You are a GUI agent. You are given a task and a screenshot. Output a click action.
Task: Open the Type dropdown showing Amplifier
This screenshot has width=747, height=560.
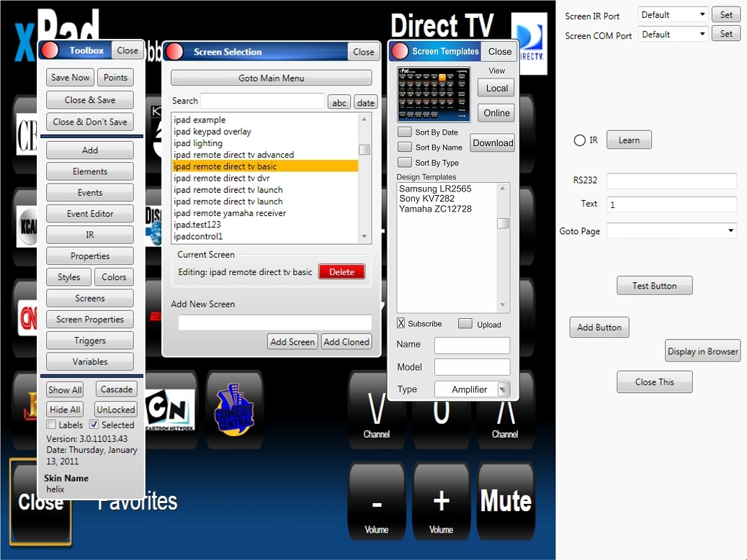coord(472,389)
